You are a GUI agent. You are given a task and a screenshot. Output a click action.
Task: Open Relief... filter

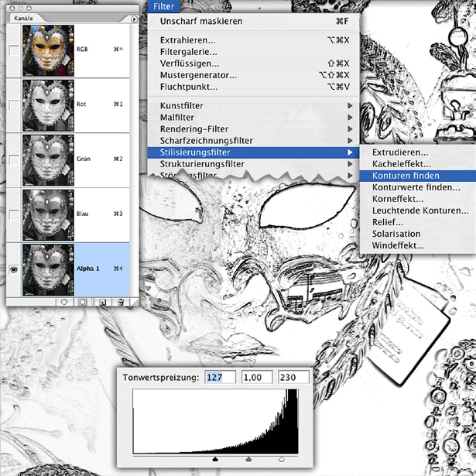click(x=418, y=222)
